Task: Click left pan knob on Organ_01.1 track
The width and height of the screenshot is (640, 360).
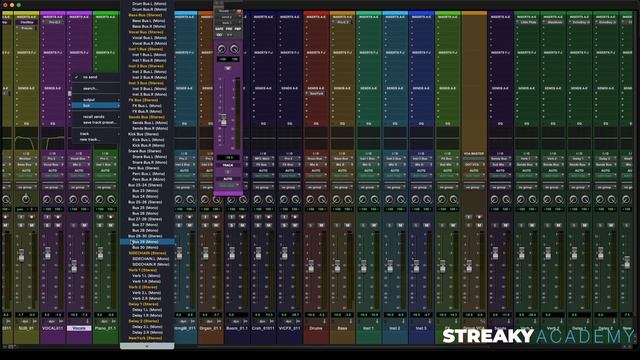Action: pyautogui.click(x=205, y=200)
